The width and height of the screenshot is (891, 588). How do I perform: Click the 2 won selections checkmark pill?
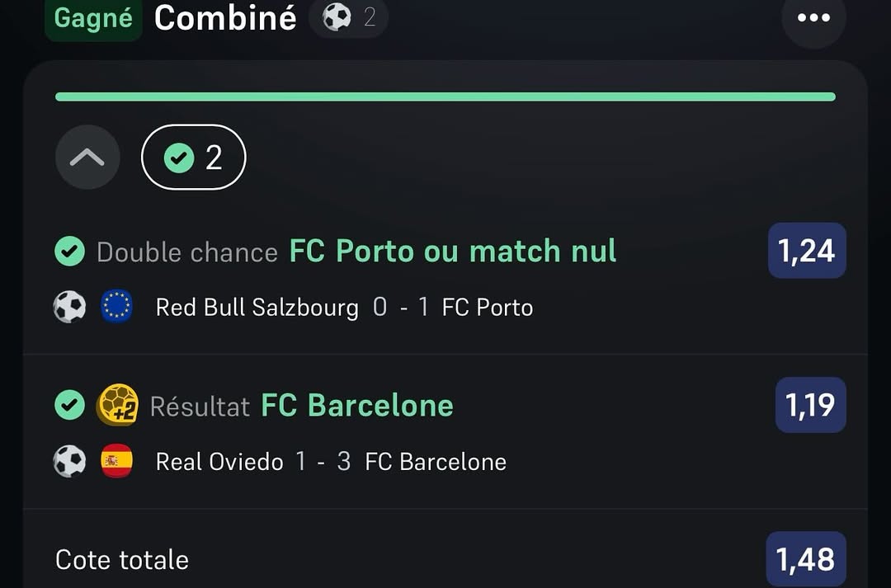click(x=194, y=157)
